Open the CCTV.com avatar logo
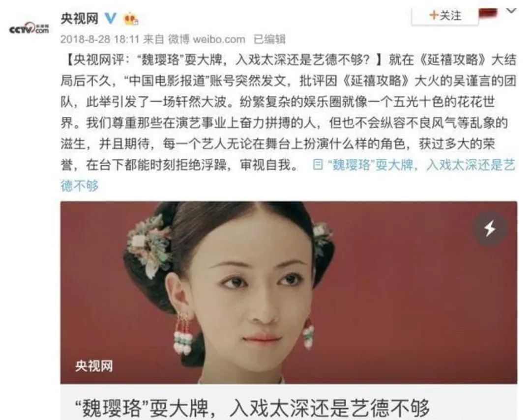This screenshot has height=420, width=531. (29, 29)
